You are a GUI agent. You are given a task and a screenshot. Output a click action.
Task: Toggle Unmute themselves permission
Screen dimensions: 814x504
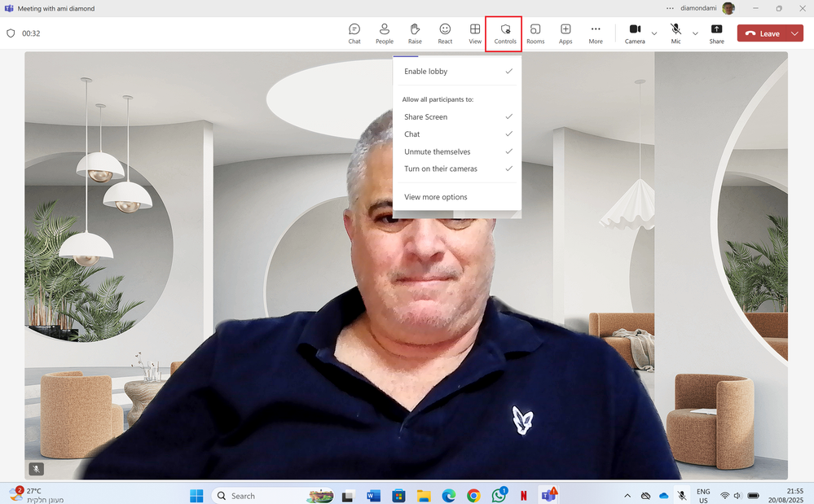457,152
